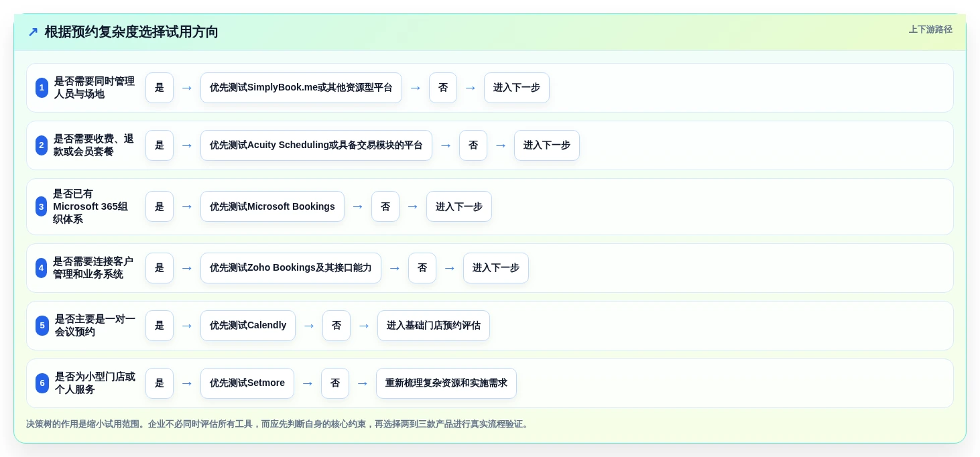Click the 上下游路径 label in the header

(930, 29)
